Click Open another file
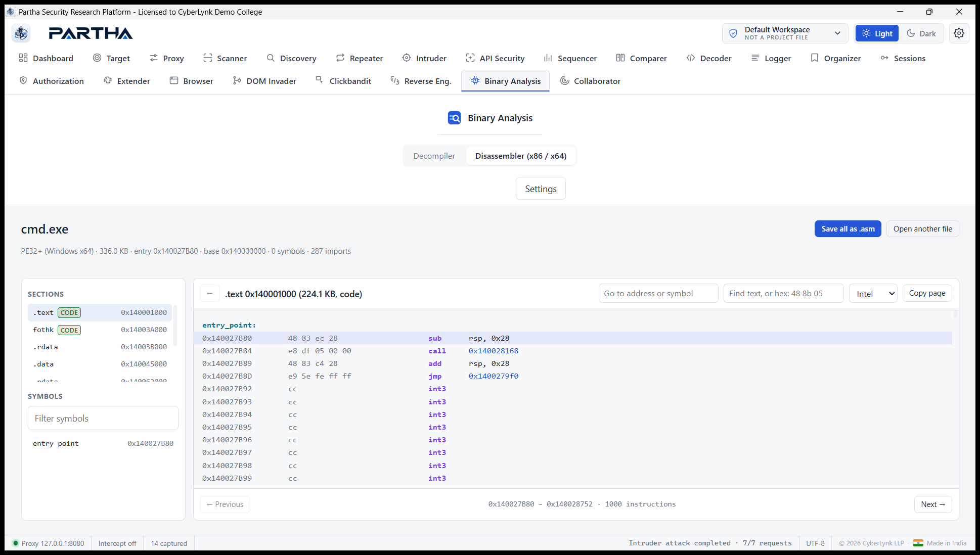The image size is (980, 555). point(922,228)
